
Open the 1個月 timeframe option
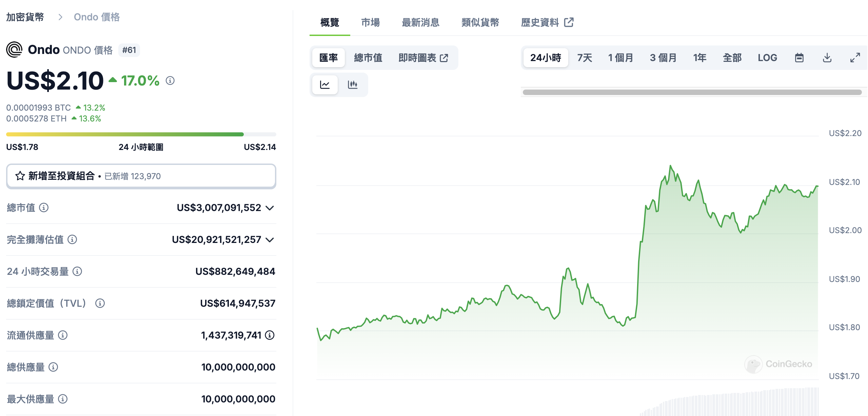tap(620, 57)
